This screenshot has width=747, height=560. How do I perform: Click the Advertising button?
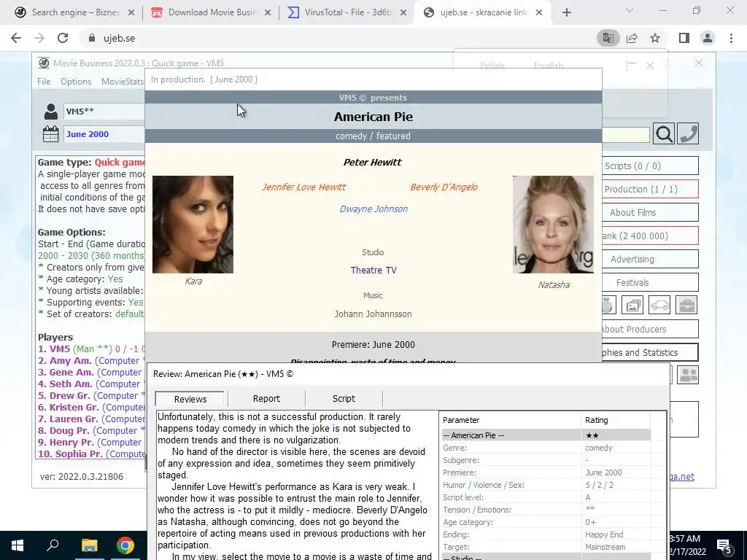650,259
